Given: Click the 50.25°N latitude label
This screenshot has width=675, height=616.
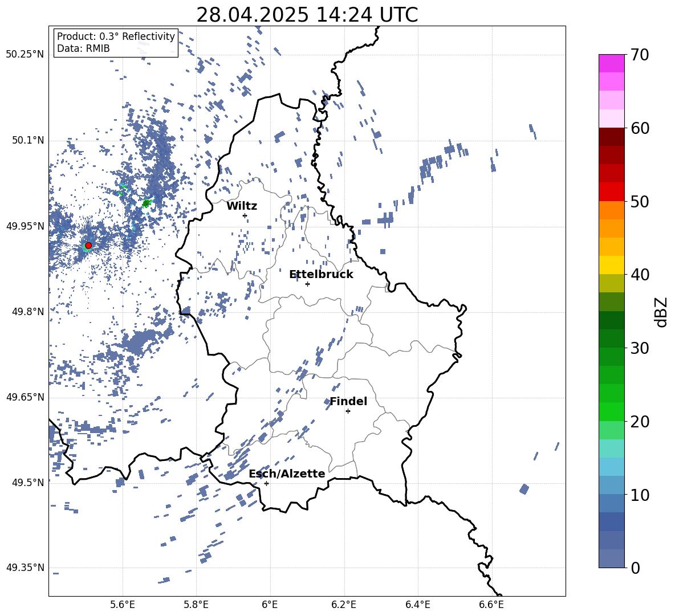Looking at the screenshot, I should 25,55.
